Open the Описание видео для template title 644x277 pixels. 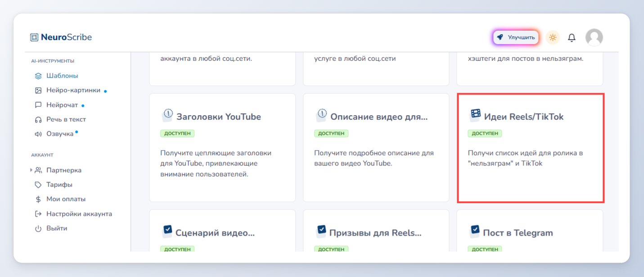(x=379, y=117)
